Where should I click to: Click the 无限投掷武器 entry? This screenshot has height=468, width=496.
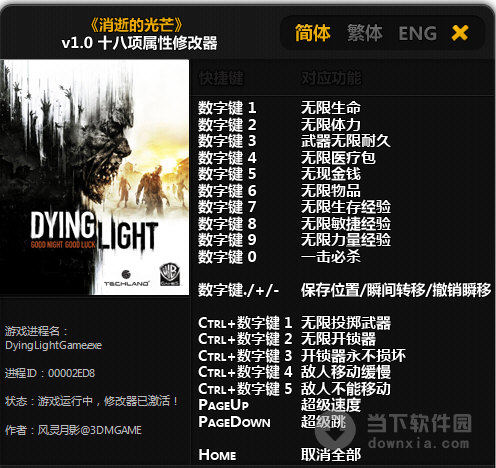click(x=346, y=323)
